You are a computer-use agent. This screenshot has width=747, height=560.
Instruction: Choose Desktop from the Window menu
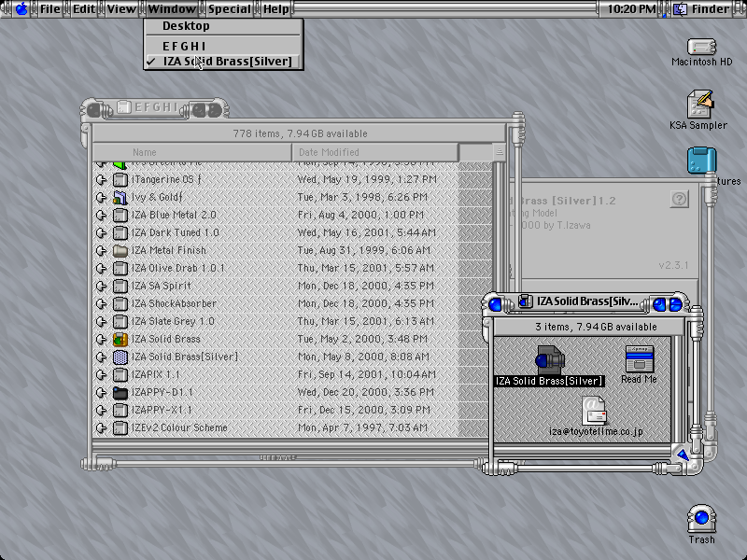click(223, 26)
